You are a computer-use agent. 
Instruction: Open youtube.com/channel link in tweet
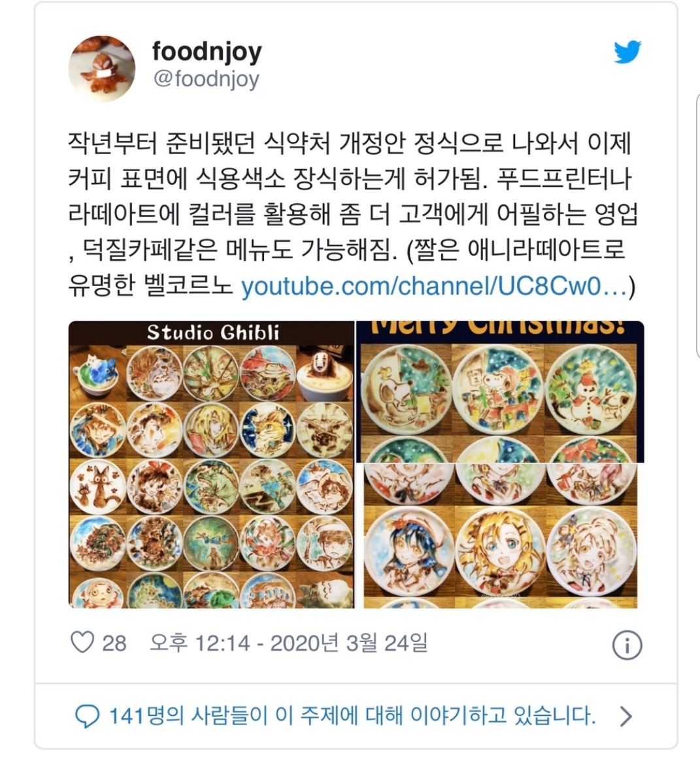[x=434, y=286]
